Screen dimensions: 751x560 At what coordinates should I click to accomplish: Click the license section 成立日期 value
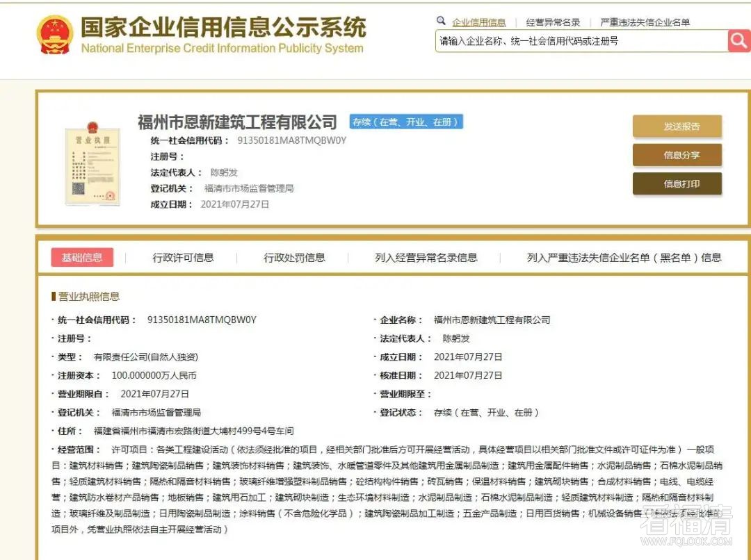468,357
